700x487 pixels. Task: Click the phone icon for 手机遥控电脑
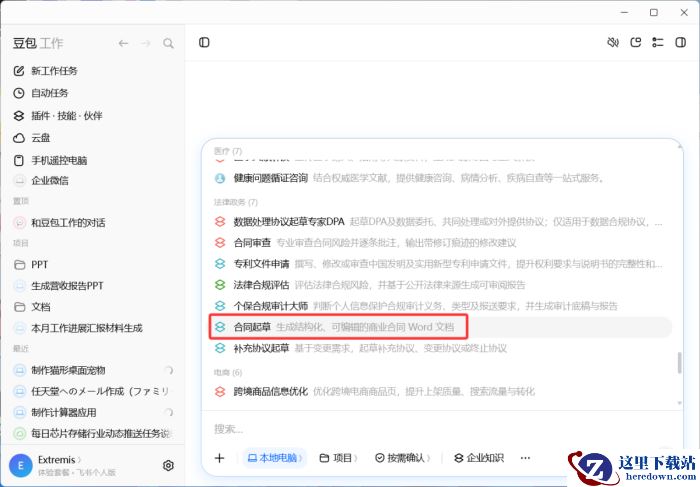pos(19,160)
